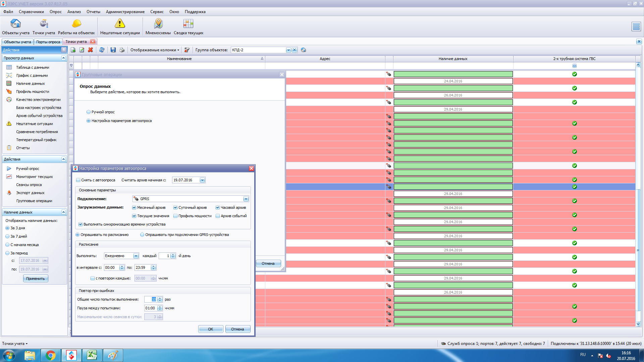
Task: Open Опрос menu
Action: [x=56, y=12]
